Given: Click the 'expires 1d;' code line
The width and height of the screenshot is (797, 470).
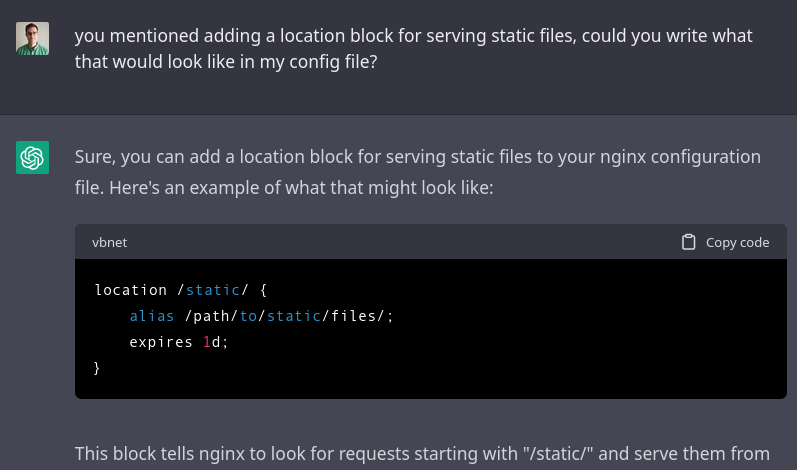Looking at the screenshot, I should (179, 342).
